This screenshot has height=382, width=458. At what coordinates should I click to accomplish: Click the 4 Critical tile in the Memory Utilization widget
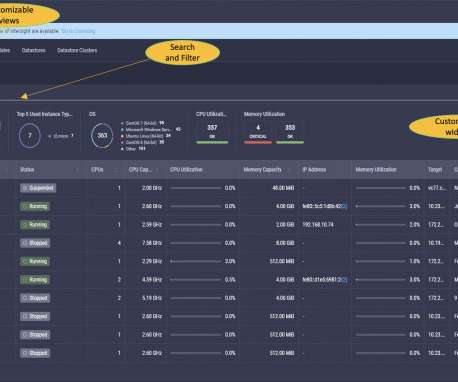click(x=258, y=133)
